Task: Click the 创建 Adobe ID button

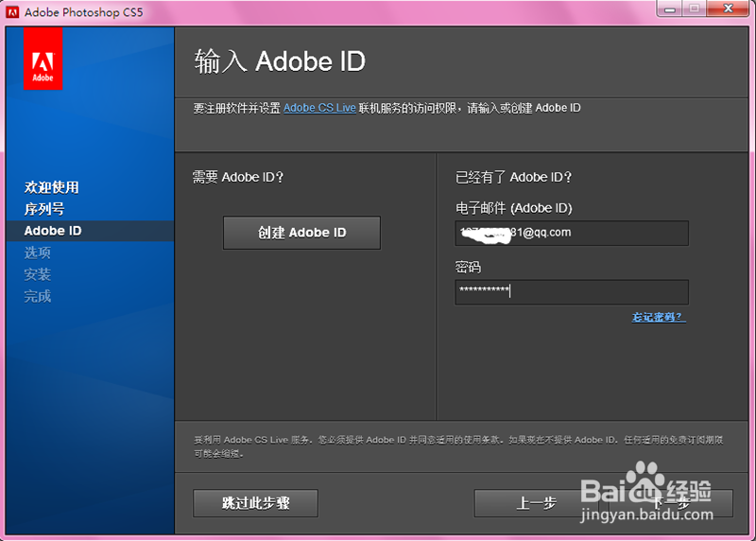Action: coord(301,233)
